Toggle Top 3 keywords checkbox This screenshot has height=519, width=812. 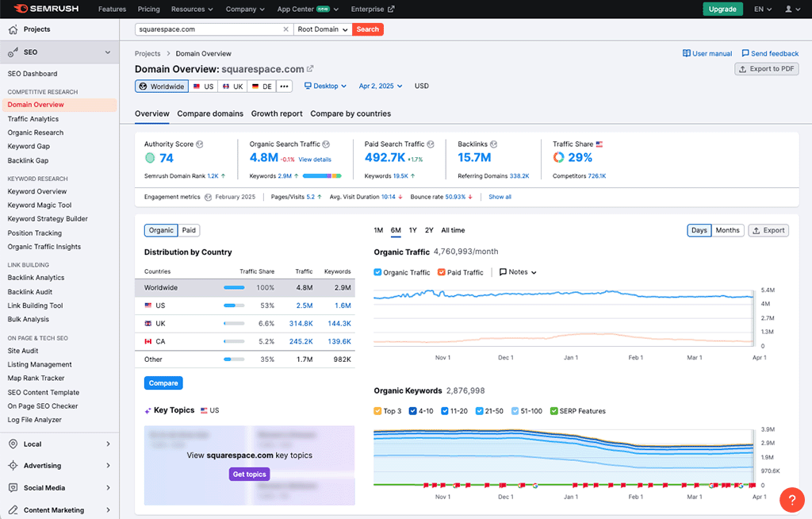point(377,411)
